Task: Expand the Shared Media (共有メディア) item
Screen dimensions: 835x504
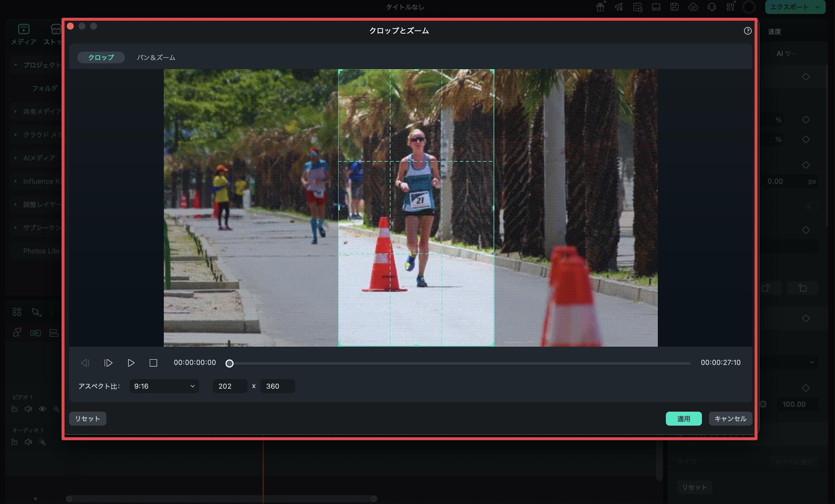Action: coord(15,111)
